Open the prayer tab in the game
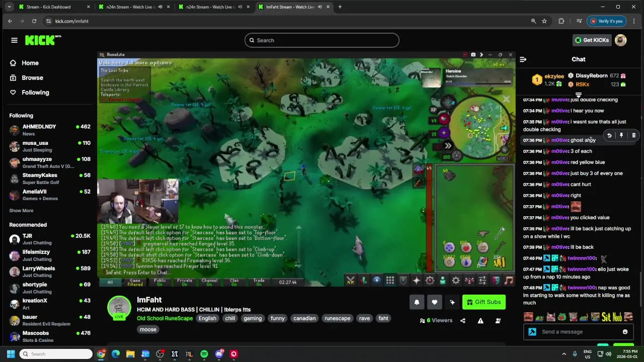 [x=417, y=280]
